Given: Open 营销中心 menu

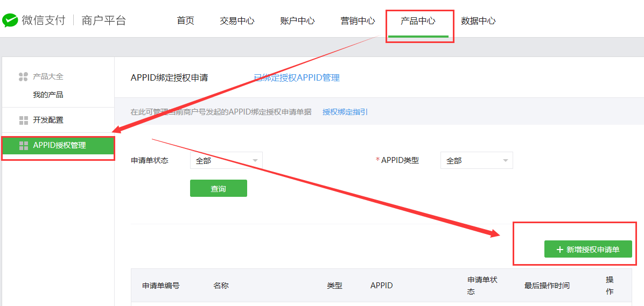Looking at the screenshot, I should coord(358,21).
